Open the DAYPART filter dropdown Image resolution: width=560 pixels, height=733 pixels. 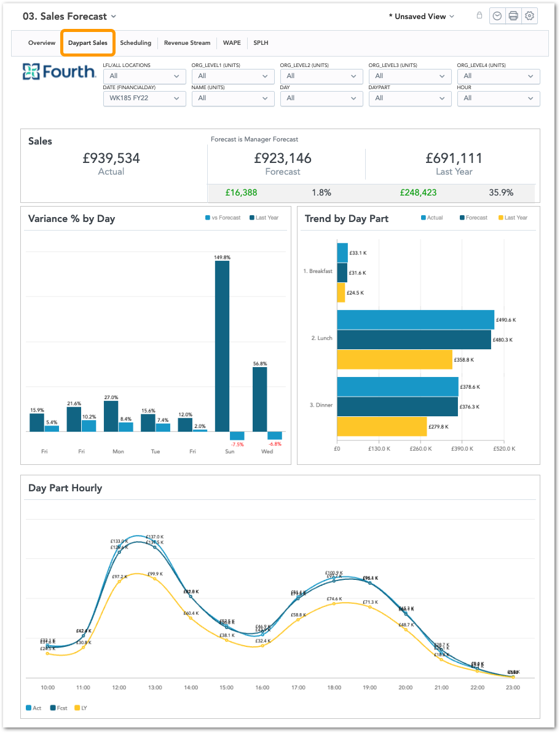pyautogui.click(x=410, y=98)
